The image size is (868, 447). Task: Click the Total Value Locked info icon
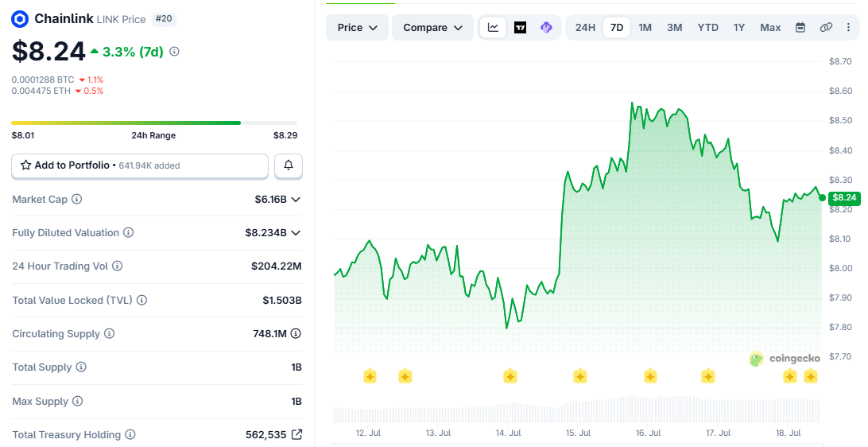(141, 300)
